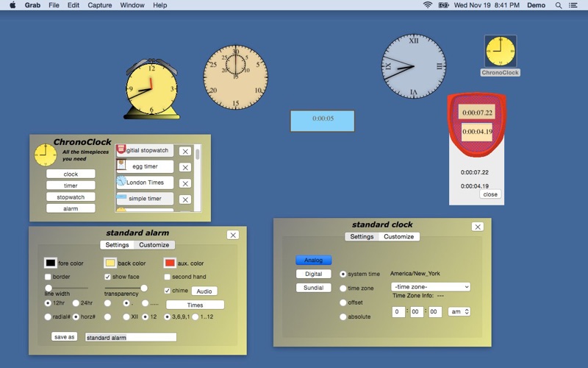
Task: Select the XII numeral style radio
Action: click(126, 316)
